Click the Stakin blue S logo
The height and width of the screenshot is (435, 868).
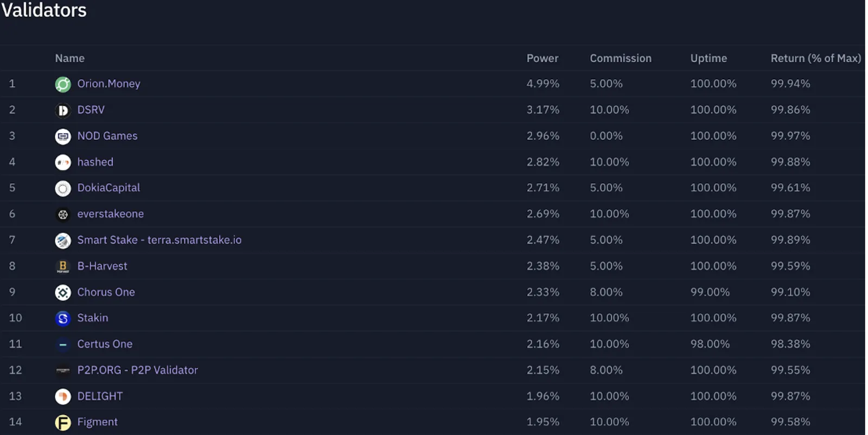pos(63,318)
